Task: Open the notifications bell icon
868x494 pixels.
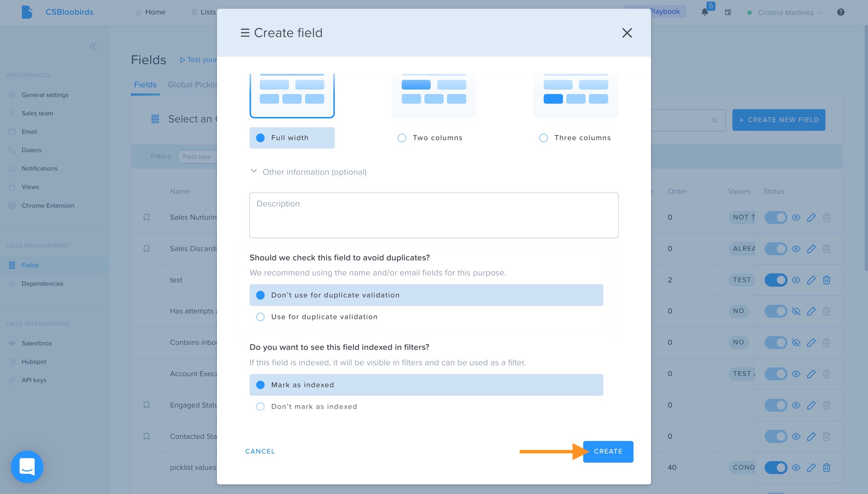Action: coord(705,12)
